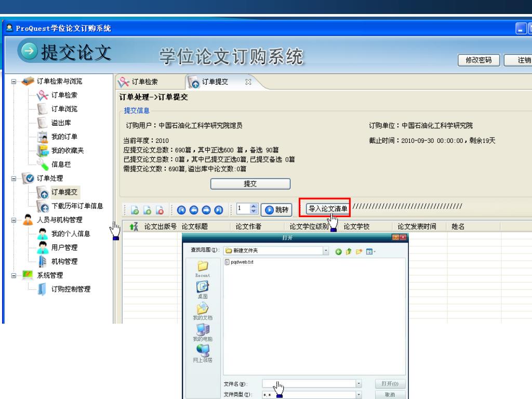This screenshot has width=532, height=399.
Task: Open the 文件类型 dropdown arrow
Action: tap(358, 395)
